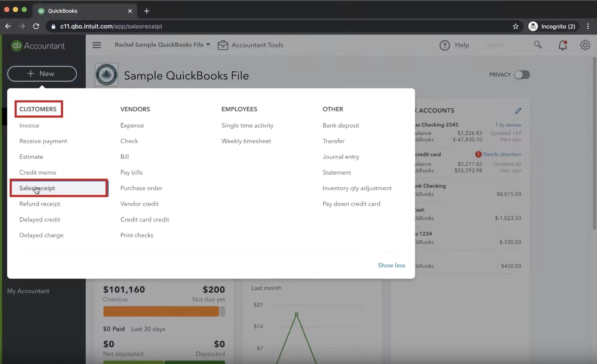This screenshot has height=364, width=597.
Task: Select Statement under Other
Action: [x=337, y=172]
